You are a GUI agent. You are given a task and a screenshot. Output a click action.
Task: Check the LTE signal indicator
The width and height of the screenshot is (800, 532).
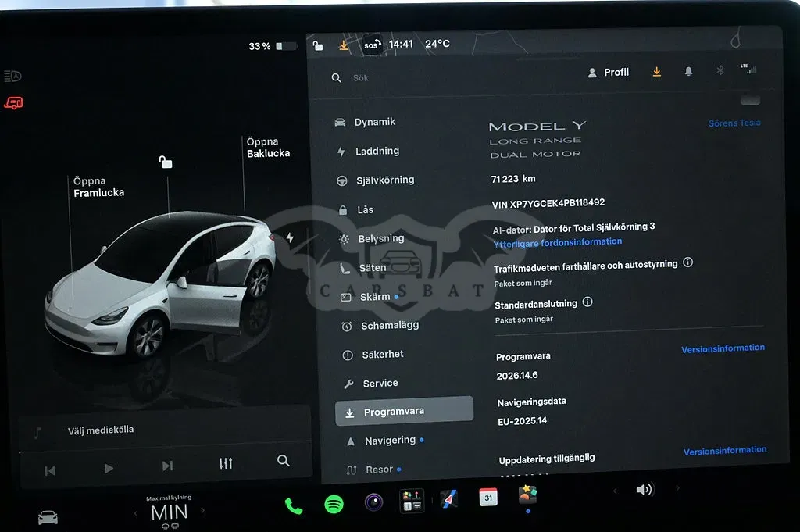[748, 69]
